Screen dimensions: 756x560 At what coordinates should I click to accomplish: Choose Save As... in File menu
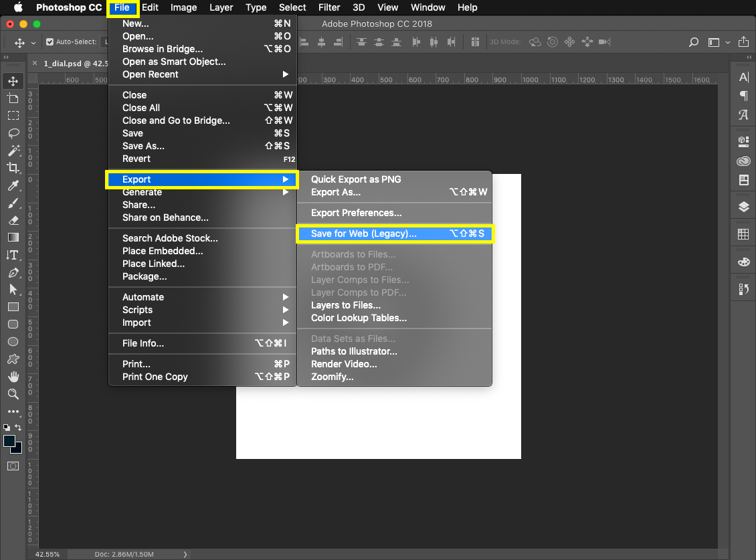coord(203,146)
